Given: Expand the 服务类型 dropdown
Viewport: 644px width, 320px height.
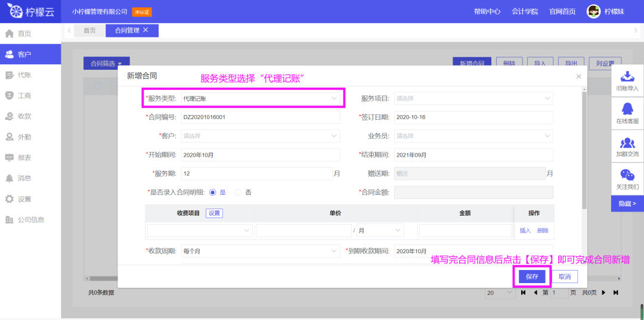Looking at the screenshot, I should pos(261,98).
